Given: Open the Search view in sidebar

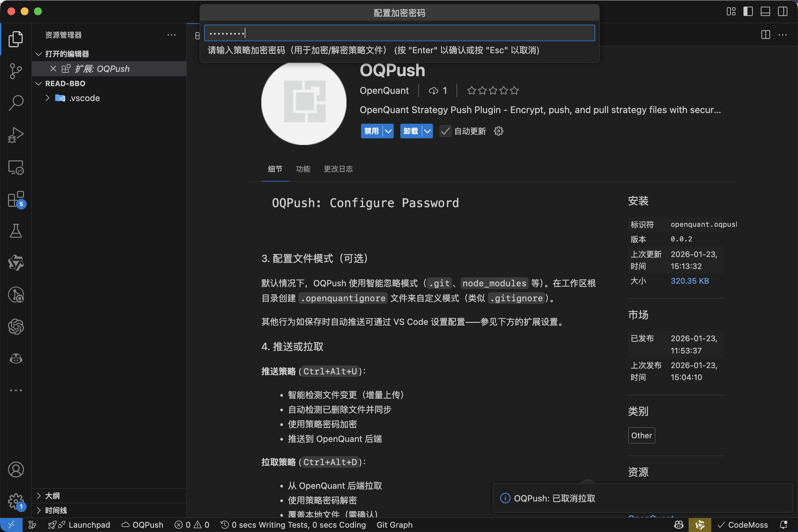Looking at the screenshot, I should (x=16, y=102).
